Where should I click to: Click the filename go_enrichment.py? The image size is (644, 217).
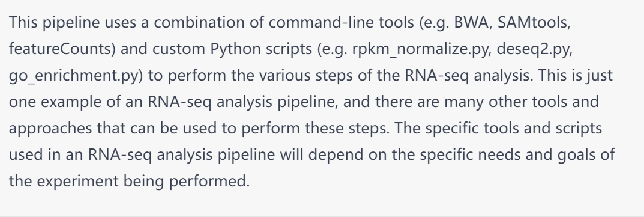click(74, 76)
